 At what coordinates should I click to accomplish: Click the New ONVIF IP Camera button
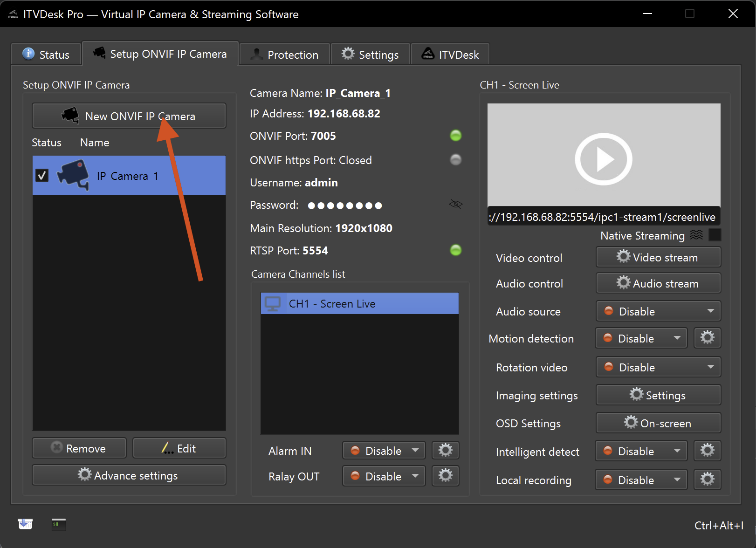point(129,116)
